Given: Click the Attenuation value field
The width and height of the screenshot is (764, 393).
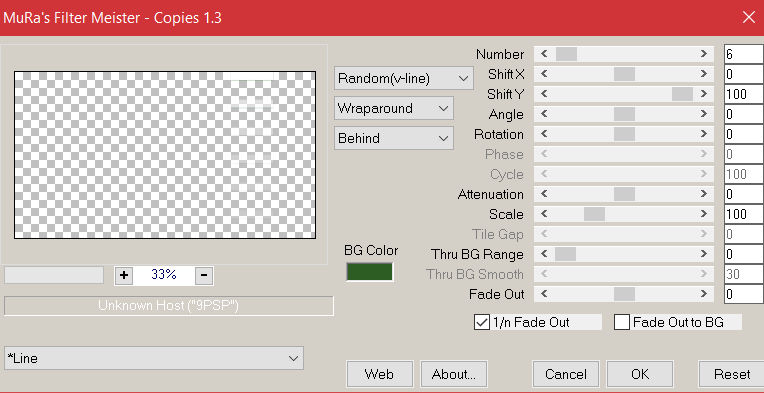Looking at the screenshot, I should click(x=744, y=194).
